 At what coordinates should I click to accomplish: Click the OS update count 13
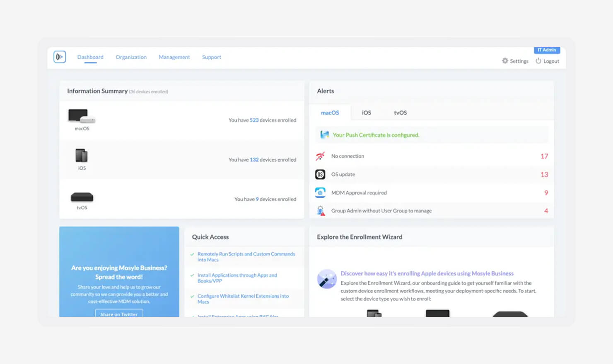(544, 175)
